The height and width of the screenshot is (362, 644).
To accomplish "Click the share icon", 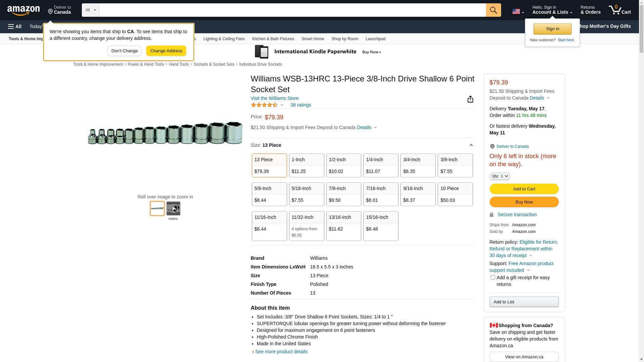I will 470,99.
